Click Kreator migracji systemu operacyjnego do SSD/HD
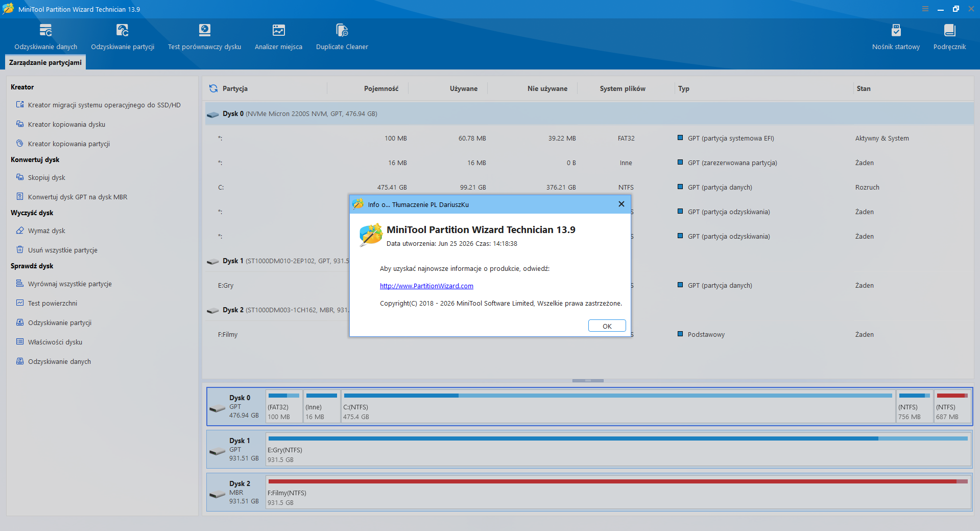This screenshot has width=980, height=531. 104,105
